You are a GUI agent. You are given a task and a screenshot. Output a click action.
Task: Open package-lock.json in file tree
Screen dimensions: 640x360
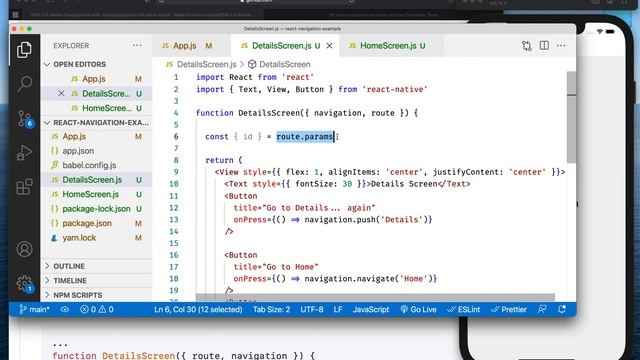click(x=96, y=209)
